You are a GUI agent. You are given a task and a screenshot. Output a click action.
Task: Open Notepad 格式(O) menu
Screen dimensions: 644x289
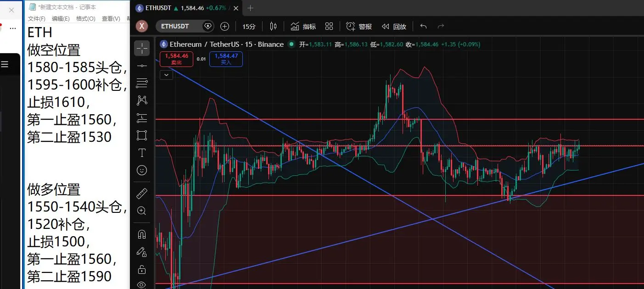pyautogui.click(x=85, y=19)
